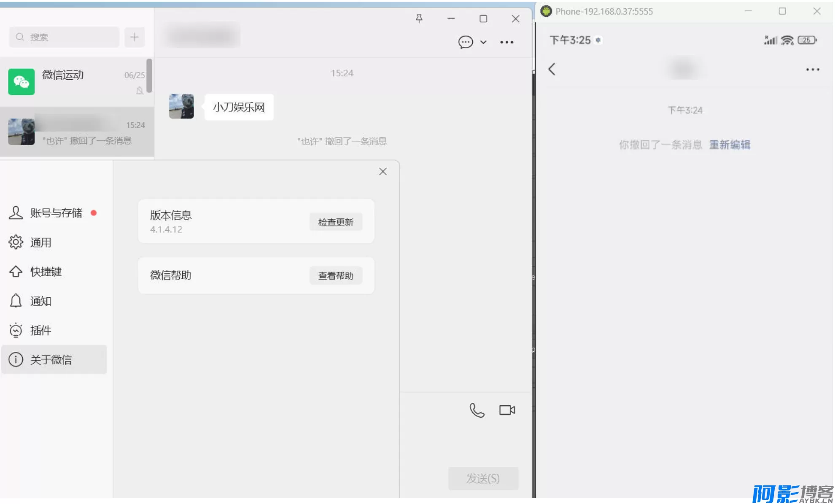Click the plus icon beside search

pyautogui.click(x=134, y=37)
